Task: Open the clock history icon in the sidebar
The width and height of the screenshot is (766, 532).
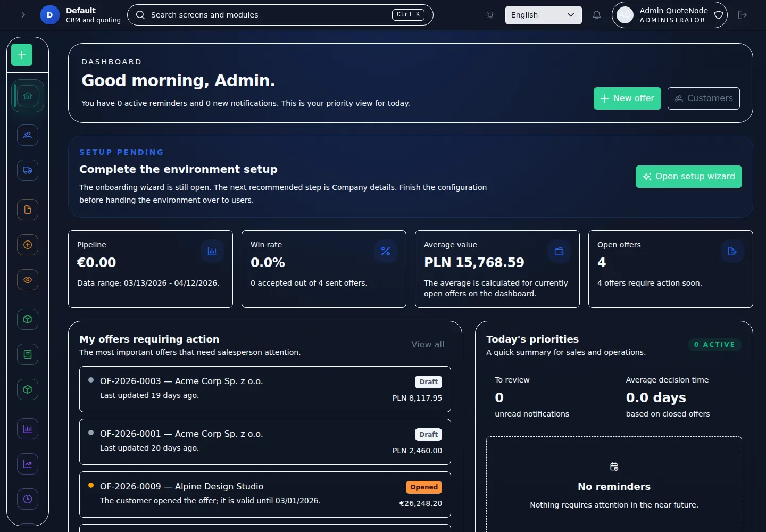Action: [x=27, y=499]
